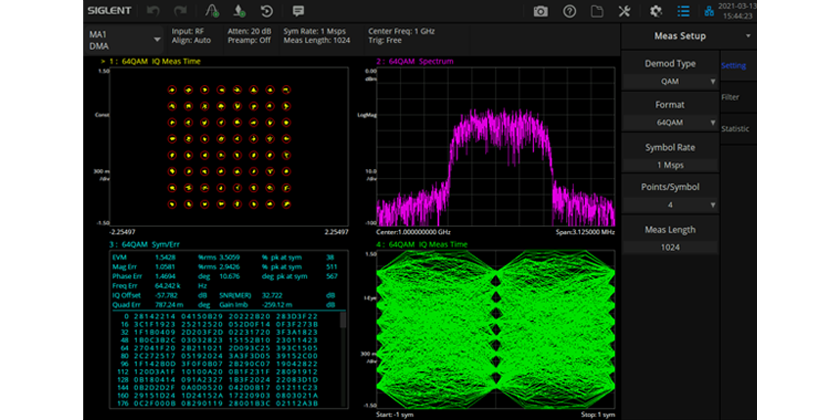
Task: Open the help question mark icon
Action: point(569,11)
